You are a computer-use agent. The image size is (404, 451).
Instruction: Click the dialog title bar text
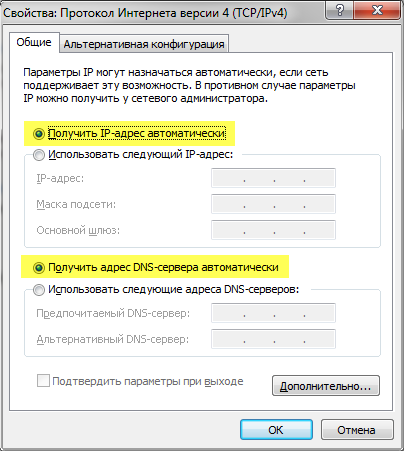(x=145, y=13)
